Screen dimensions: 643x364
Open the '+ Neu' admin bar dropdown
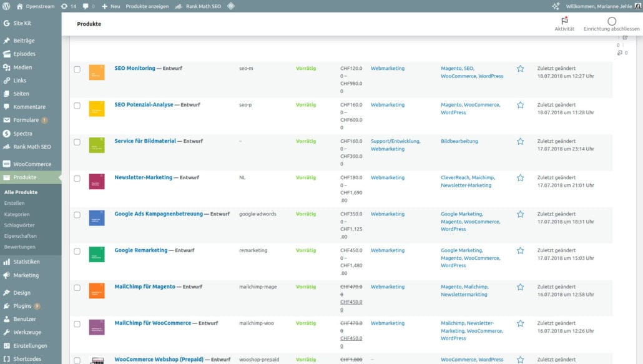click(110, 6)
